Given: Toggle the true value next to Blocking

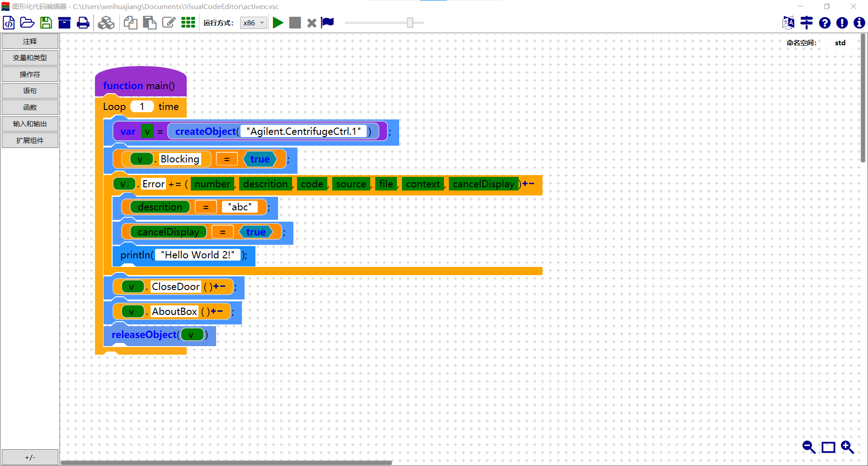Looking at the screenshot, I should [x=260, y=159].
